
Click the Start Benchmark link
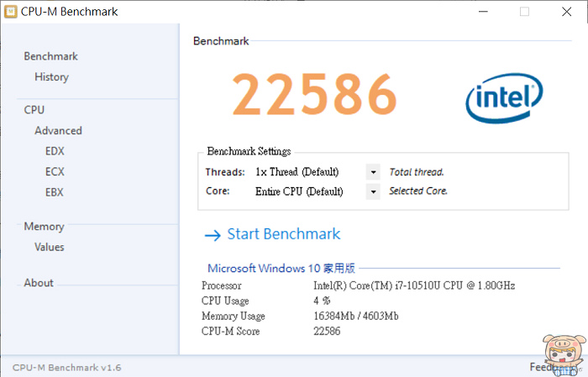pos(284,234)
